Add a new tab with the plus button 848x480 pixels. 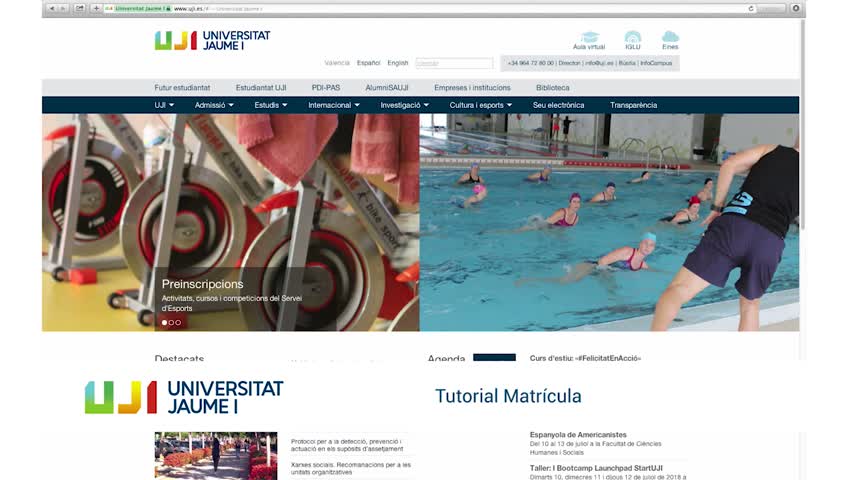(96, 9)
